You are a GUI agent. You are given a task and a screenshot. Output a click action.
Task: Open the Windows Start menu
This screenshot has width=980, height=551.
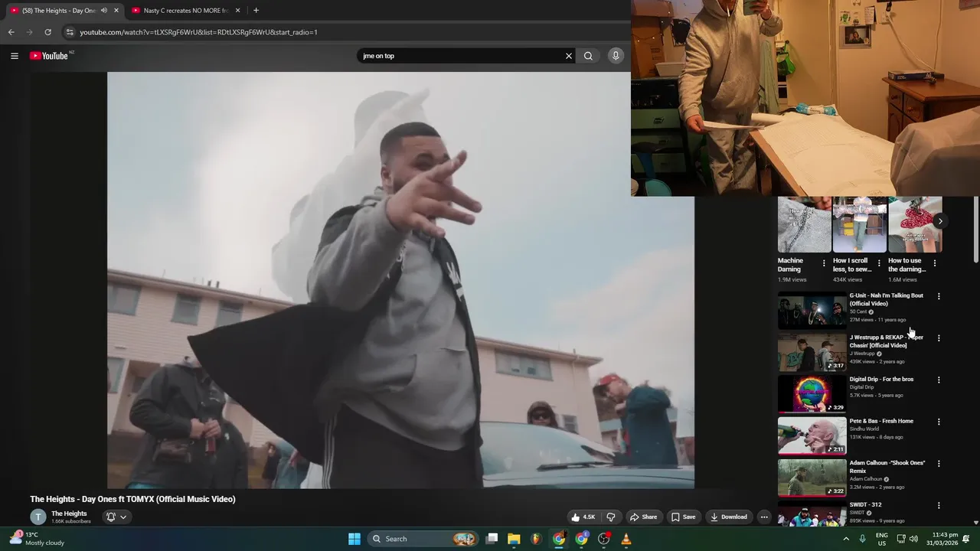(x=354, y=539)
